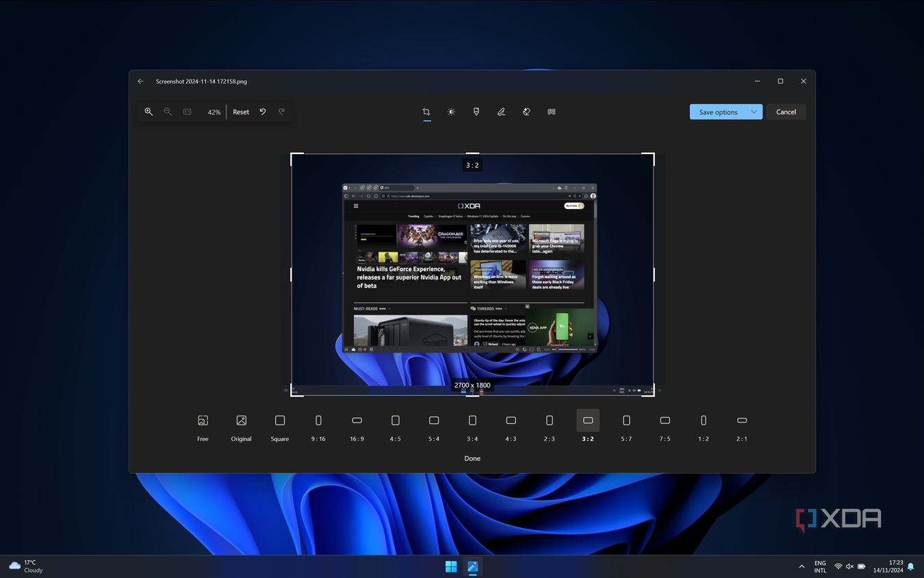Image resolution: width=924 pixels, height=578 pixels.
Task: Select the Square aspect ratio
Action: [280, 428]
